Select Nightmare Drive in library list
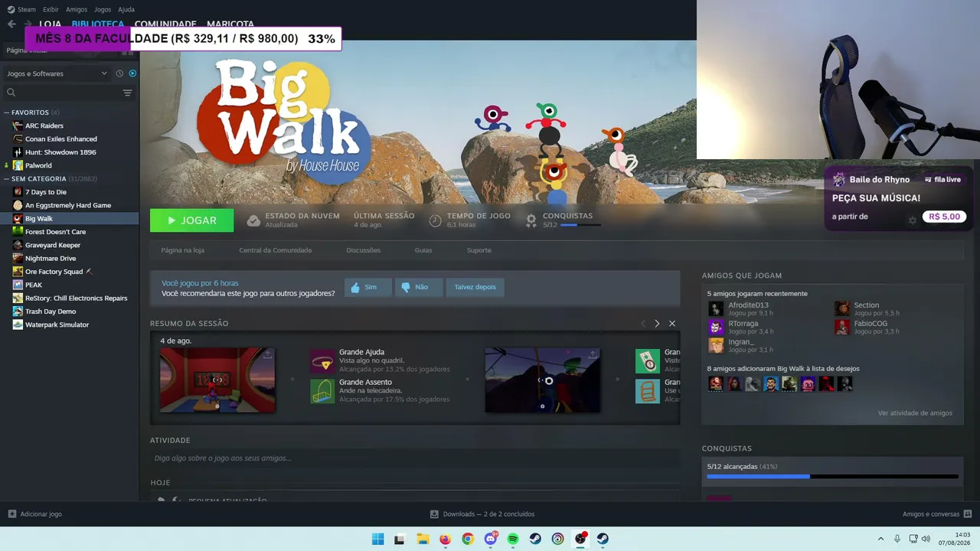The height and width of the screenshot is (551, 980). coord(51,259)
